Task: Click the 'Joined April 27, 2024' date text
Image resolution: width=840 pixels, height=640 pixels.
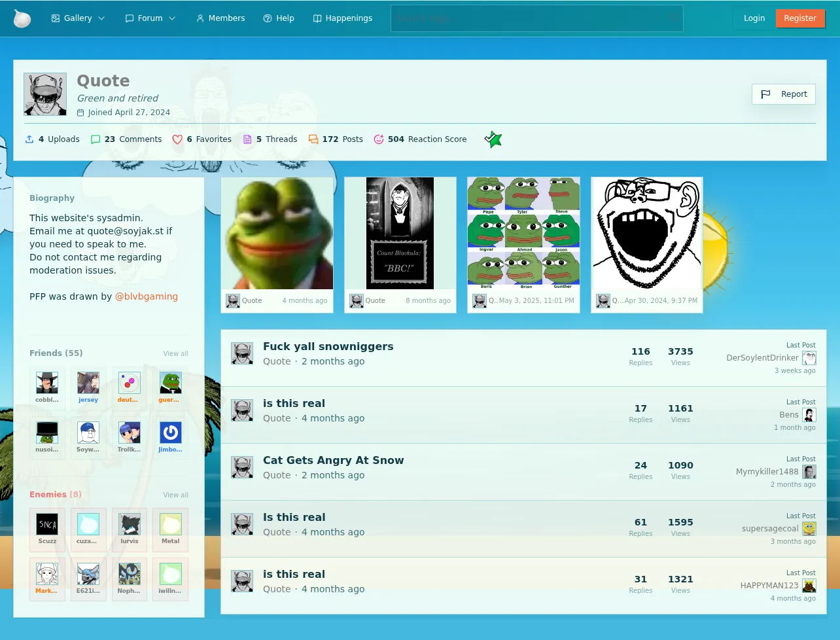Action: pos(129,113)
